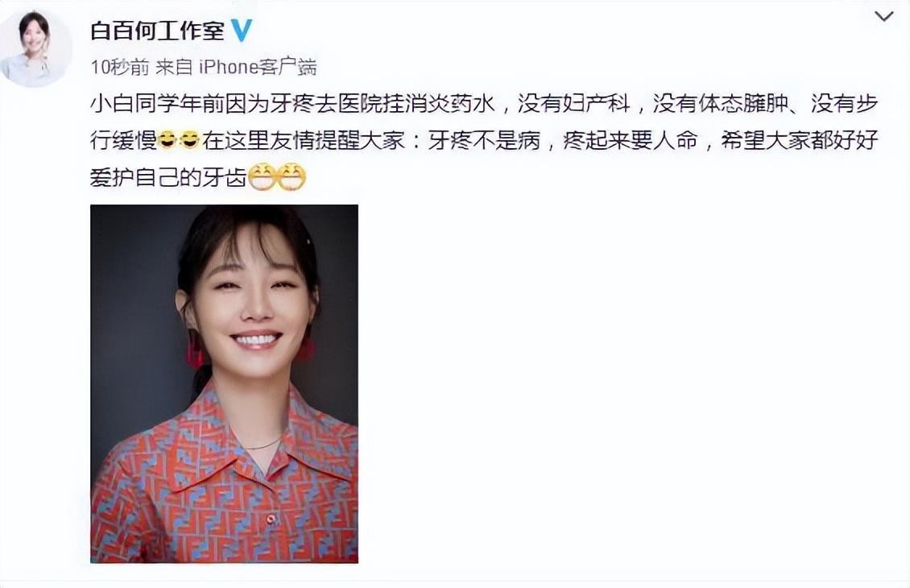910x588 pixels.
Task: Click second laughing emoji before 在这里
Action: point(190,140)
